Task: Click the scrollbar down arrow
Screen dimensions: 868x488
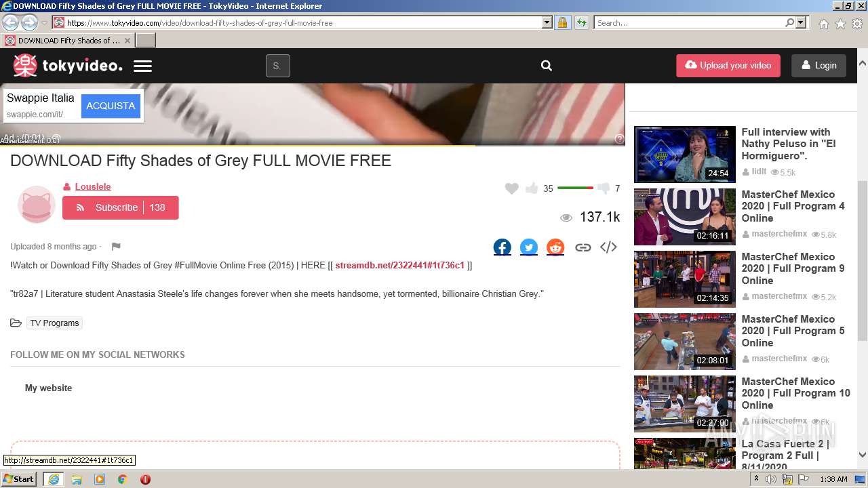Action: (863, 455)
